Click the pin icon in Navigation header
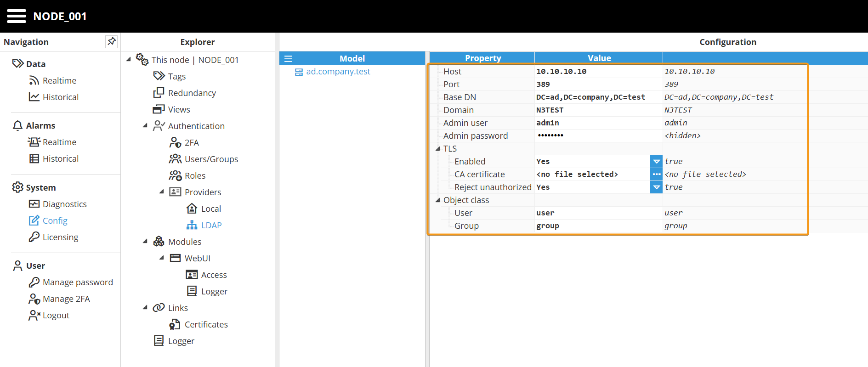Viewport: 868px width, 367px height. 111,41
